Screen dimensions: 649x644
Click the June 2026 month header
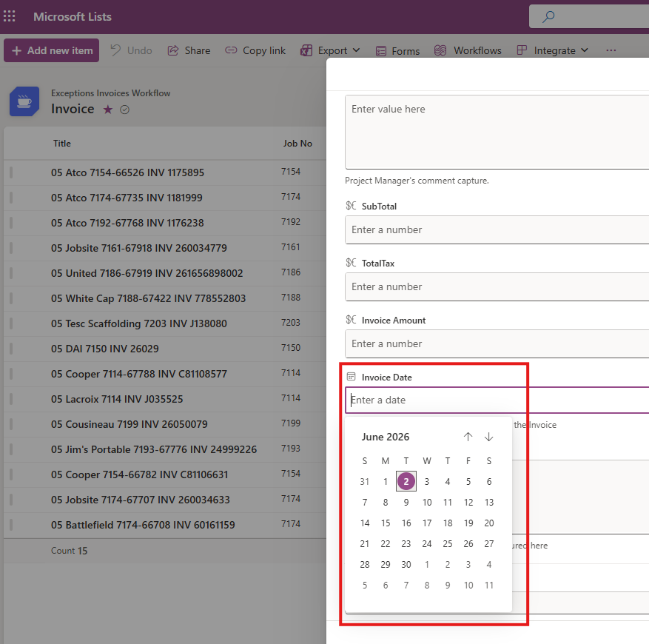pyautogui.click(x=386, y=437)
